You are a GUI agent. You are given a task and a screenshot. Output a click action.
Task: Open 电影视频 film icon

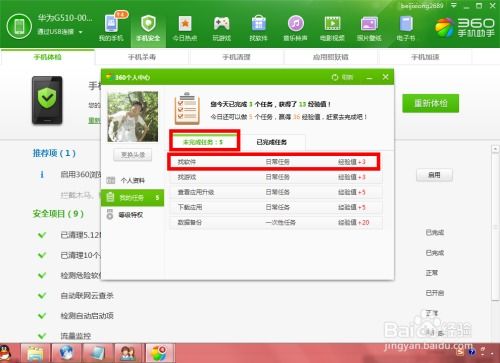tap(332, 28)
